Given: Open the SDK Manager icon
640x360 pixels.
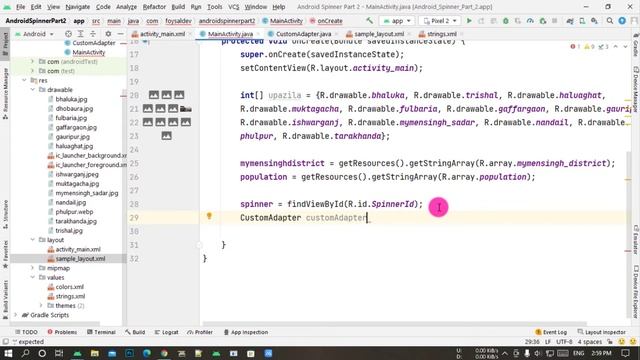Looking at the screenshot, I should pyautogui.click(x=594, y=20).
